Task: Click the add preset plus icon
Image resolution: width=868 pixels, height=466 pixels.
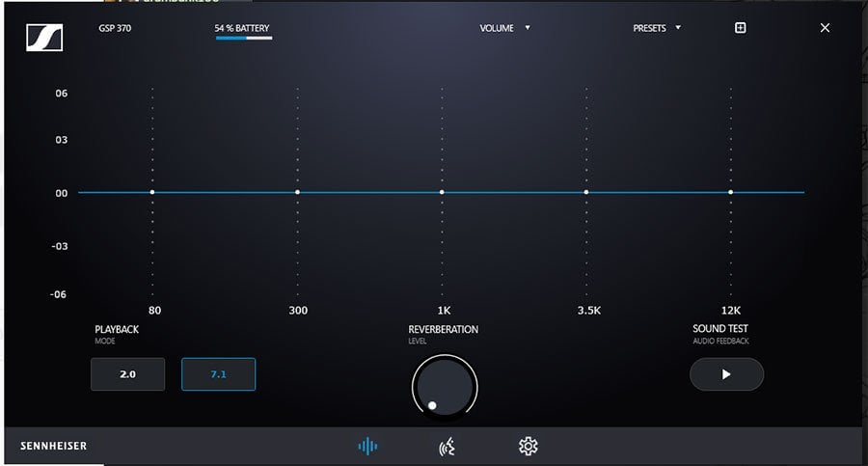Action: tap(741, 28)
